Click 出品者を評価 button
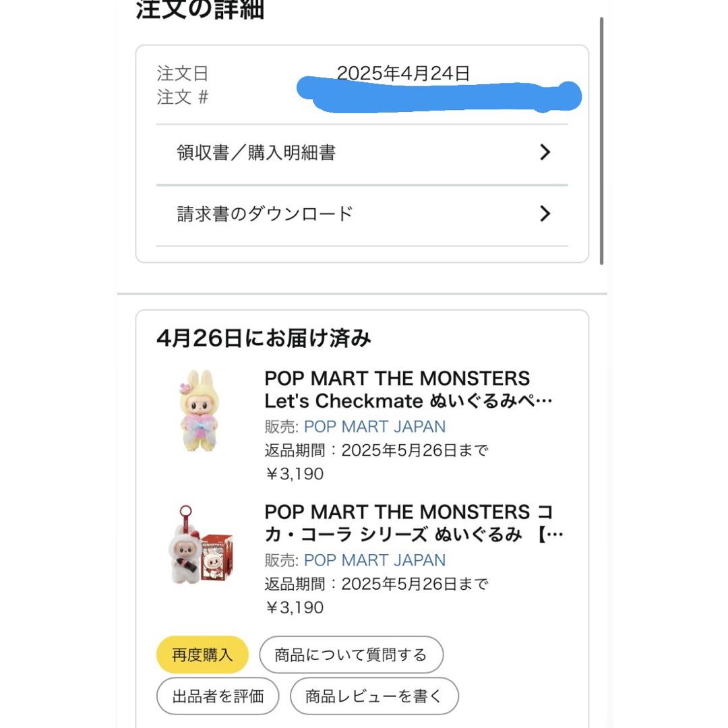Viewport: 728px width, 728px height. point(218,696)
